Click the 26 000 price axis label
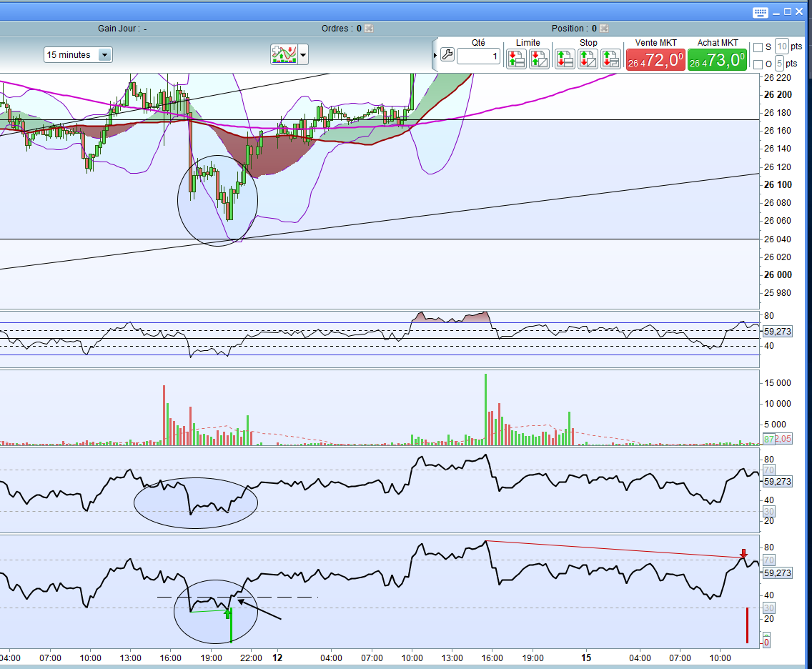The image size is (812, 669). pyautogui.click(x=778, y=275)
